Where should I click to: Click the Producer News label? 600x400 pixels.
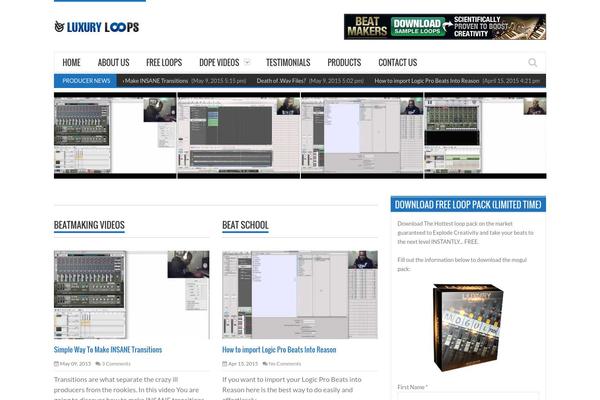86,81
